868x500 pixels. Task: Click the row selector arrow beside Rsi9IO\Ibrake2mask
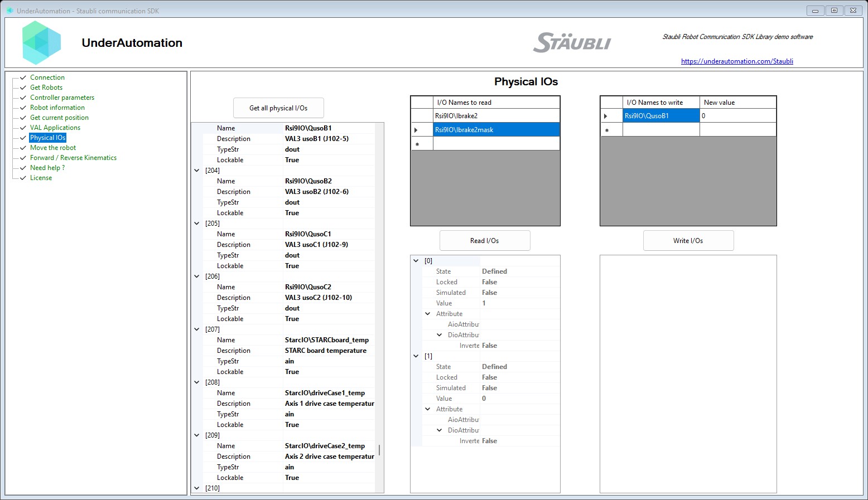(416, 129)
